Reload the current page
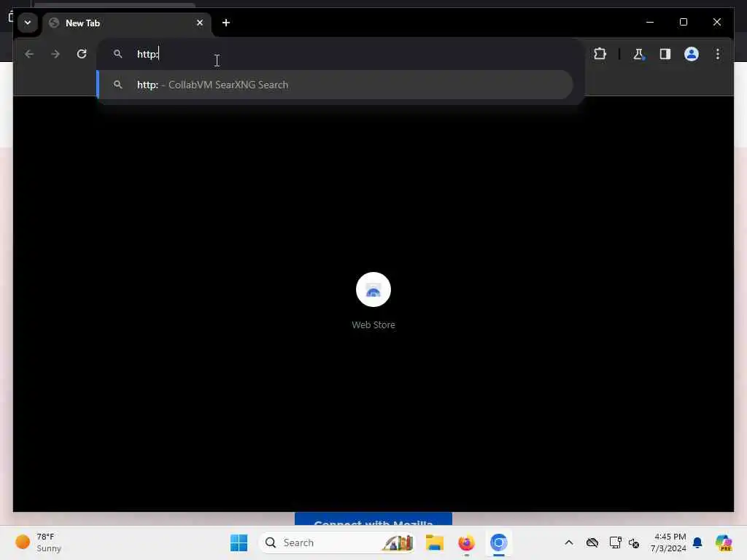 [x=82, y=54]
